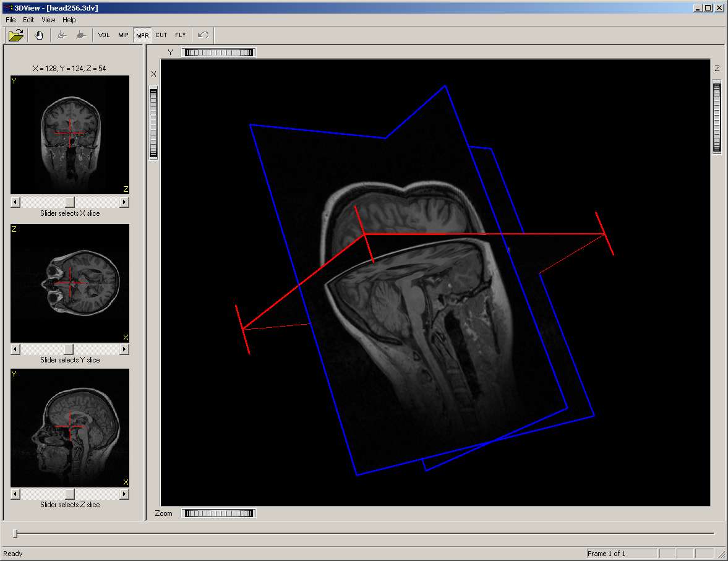This screenshot has height=561, width=728.
Task: Click the wireframe box toolbar icon
Action: 61,35
